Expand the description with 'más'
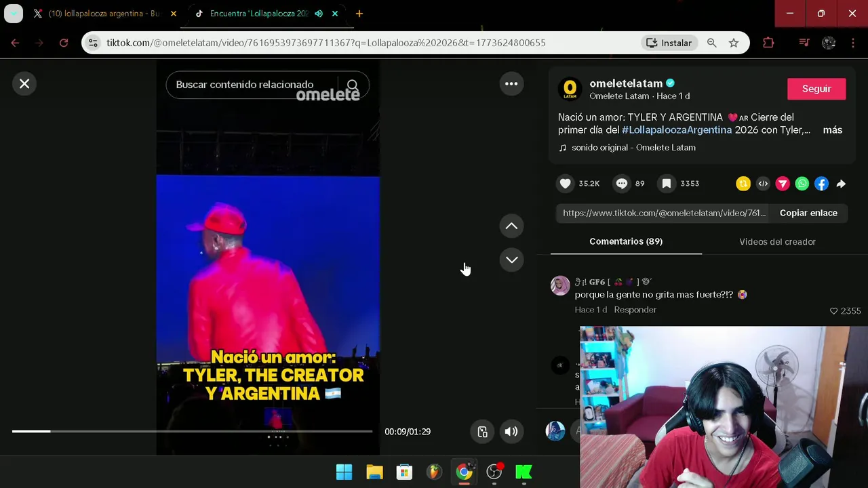Image resolution: width=868 pixels, height=488 pixels. pos(833,130)
